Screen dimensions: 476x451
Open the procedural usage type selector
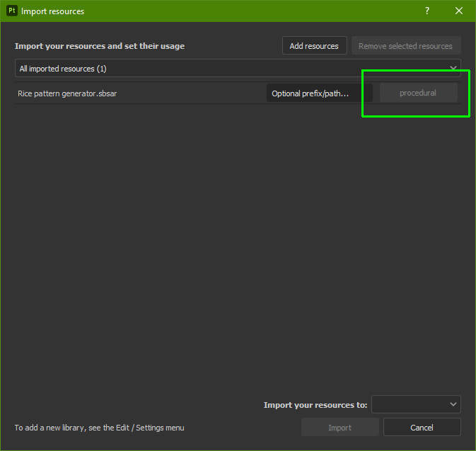tap(418, 93)
